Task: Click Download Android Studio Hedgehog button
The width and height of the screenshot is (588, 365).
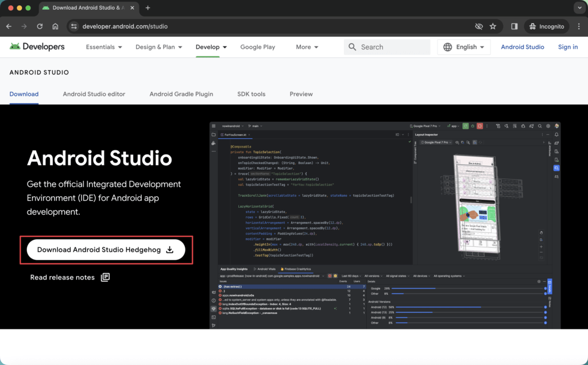Action: click(106, 250)
